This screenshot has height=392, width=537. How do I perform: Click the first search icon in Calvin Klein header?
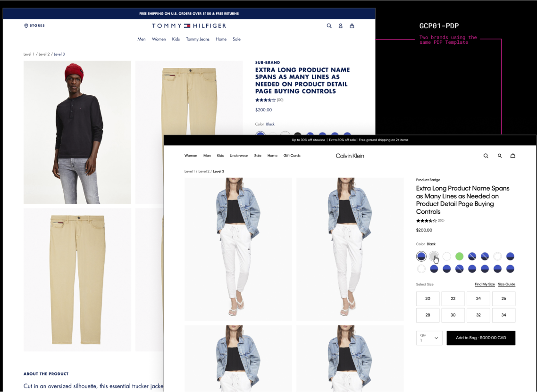486,156
